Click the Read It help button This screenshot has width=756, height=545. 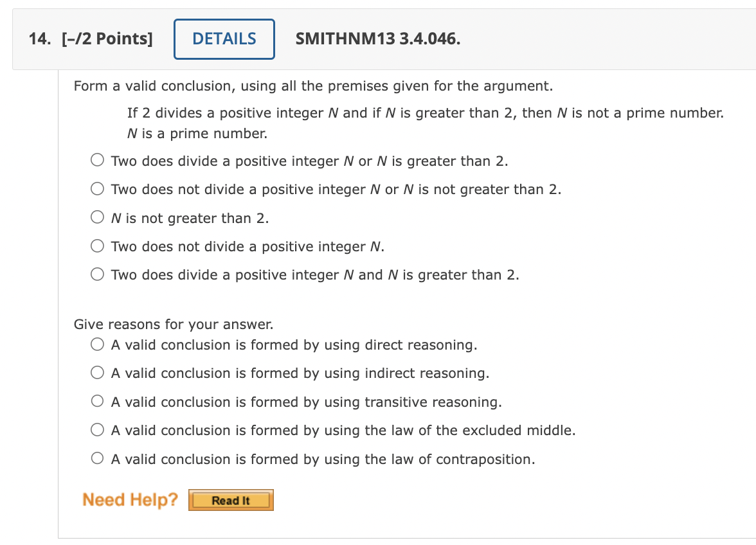[x=231, y=499]
